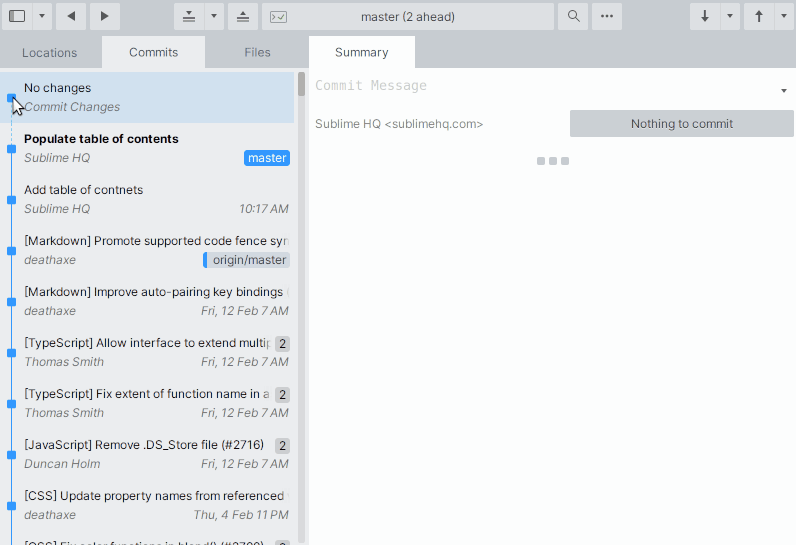Open the more options ellipsis menu
796x545 pixels.
[607, 16]
